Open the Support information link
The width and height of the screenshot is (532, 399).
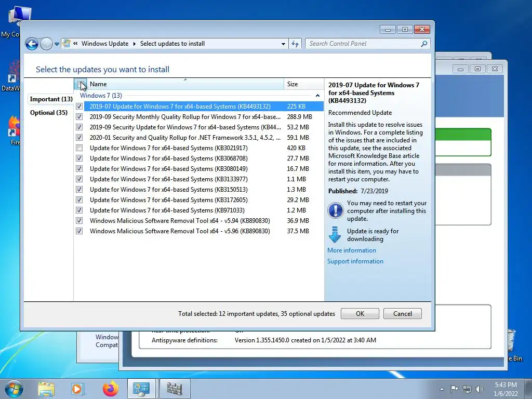355,261
